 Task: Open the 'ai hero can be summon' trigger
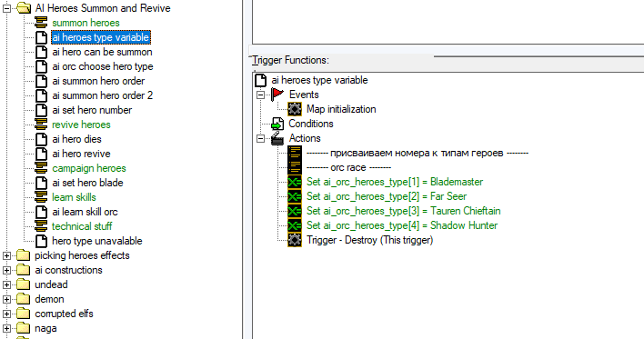(x=102, y=52)
